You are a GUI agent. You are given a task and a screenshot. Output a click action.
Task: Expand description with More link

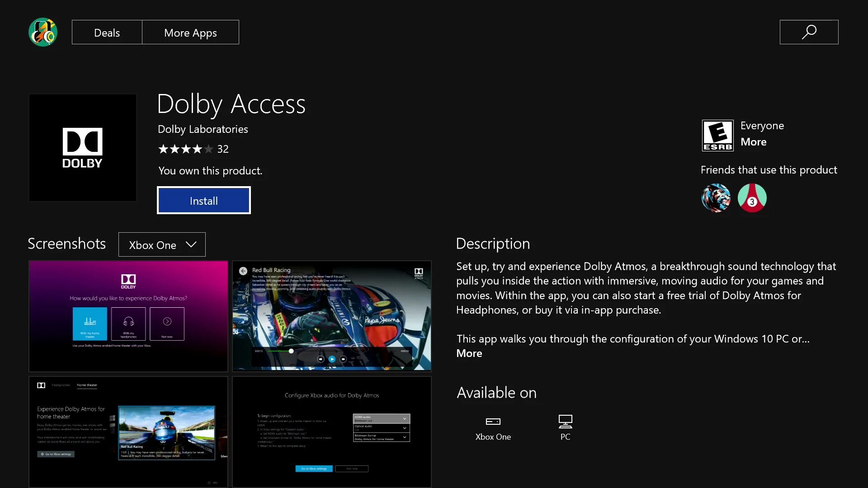[469, 353]
